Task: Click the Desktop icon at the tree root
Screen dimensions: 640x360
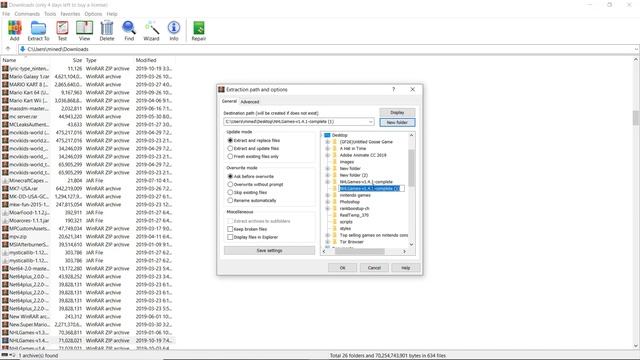Action: click(x=327, y=135)
